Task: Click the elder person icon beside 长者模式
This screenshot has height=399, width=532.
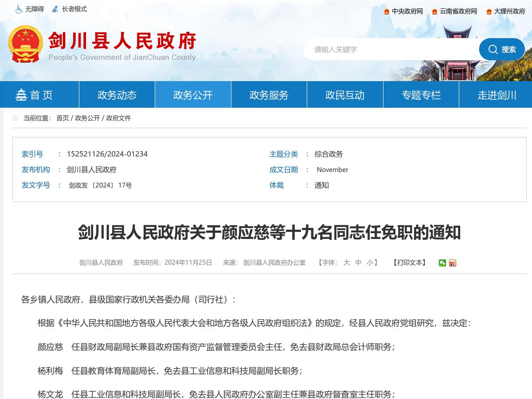Action: coord(55,9)
